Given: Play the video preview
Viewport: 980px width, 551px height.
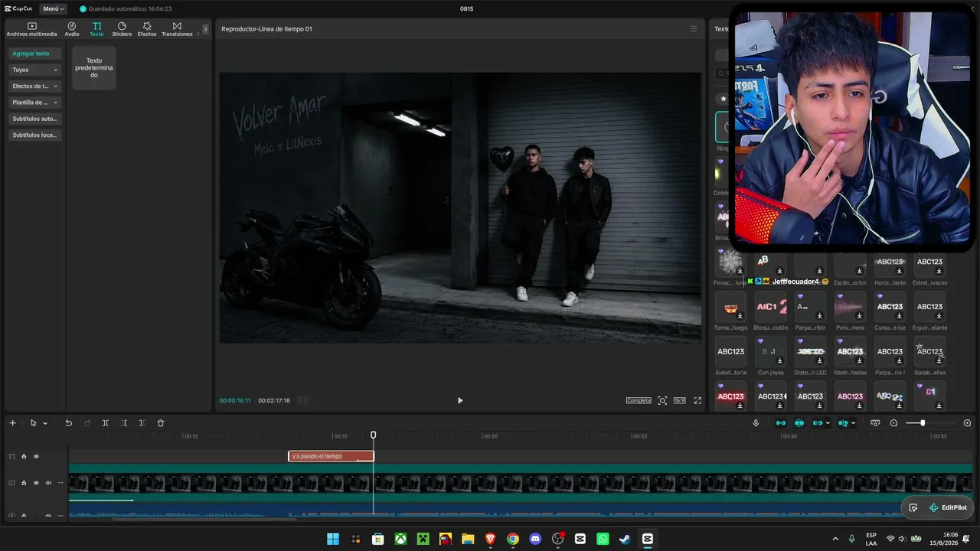Looking at the screenshot, I should [x=460, y=400].
